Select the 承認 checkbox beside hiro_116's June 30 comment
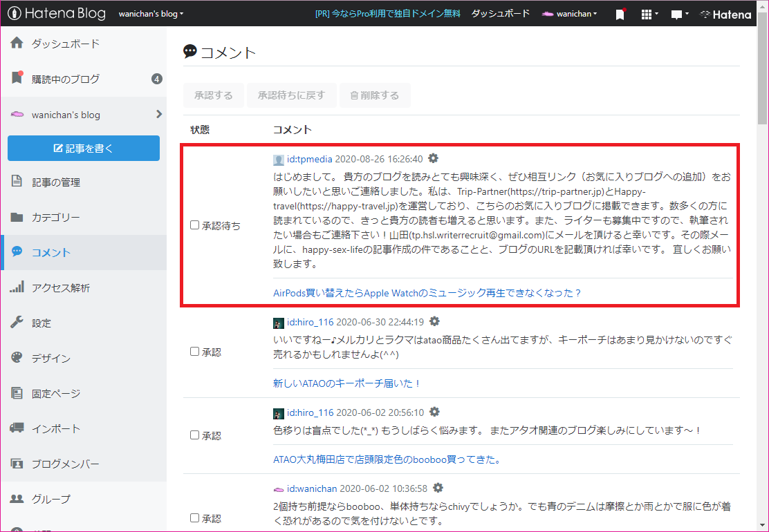Screen dimensions: 769x532 click(x=195, y=351)
